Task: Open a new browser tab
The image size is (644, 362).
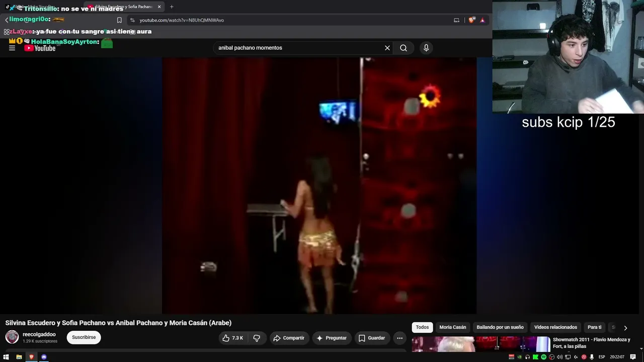Action: [x=172, y=7]
